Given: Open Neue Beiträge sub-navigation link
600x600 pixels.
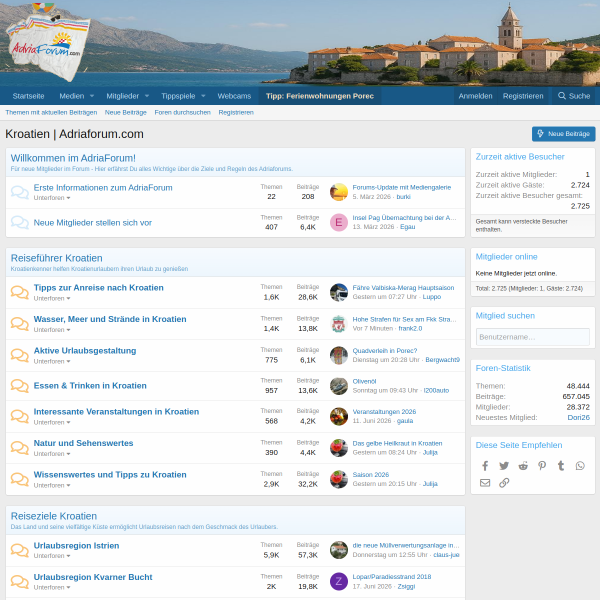Looking at the screenshot, I should pyautogui.click(x=126, y=112).
